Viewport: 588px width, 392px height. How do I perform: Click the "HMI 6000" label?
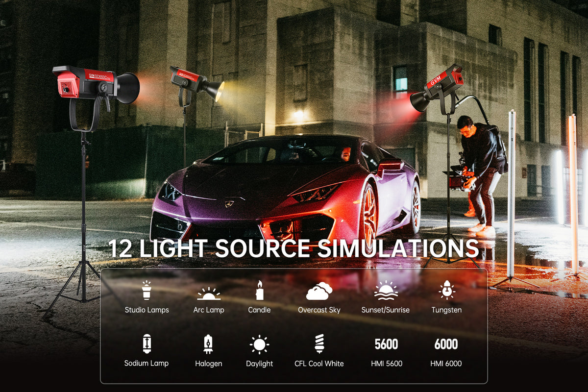click(446, 364)
